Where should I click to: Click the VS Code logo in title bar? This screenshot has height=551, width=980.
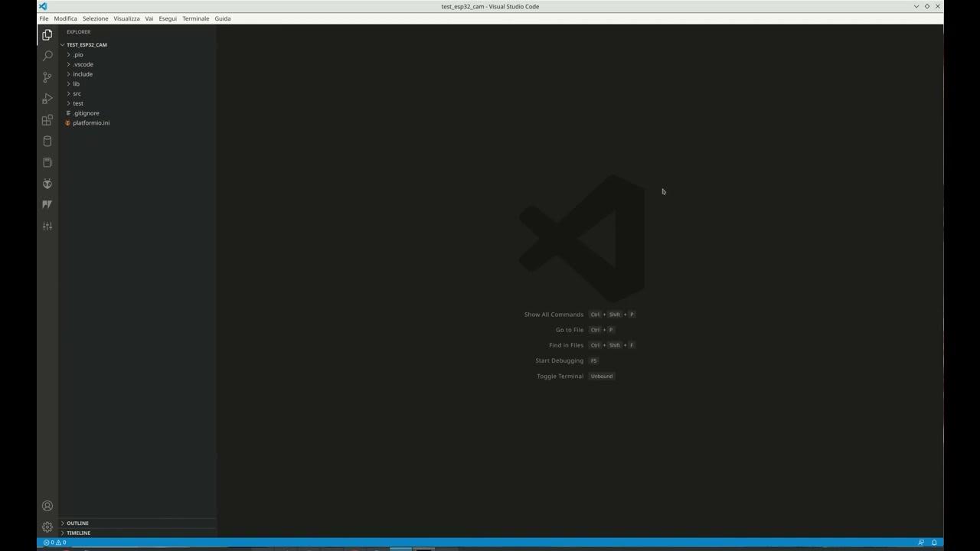point(43,6)
